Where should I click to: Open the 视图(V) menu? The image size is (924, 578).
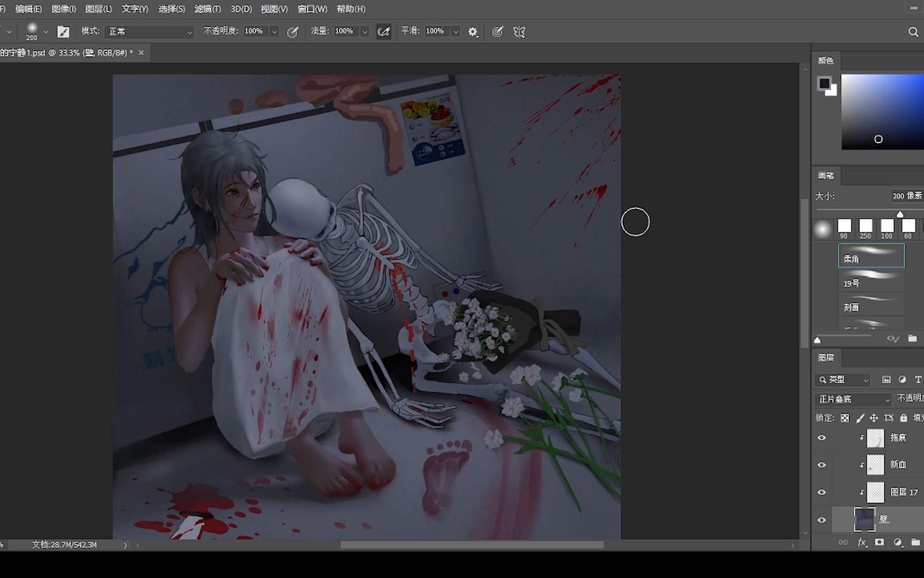click(x=274, y=9)
